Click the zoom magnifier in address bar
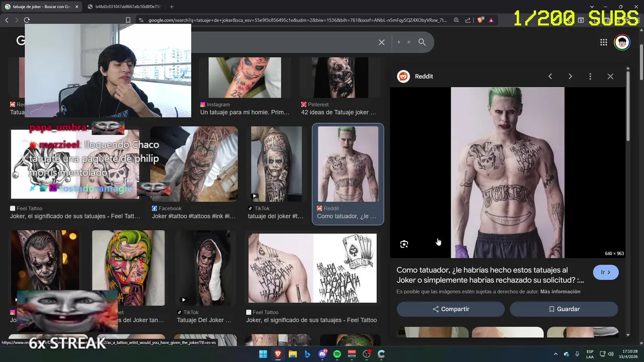This screenshot has width=644, height=362. pyautogui.click(x=456, y=20)
